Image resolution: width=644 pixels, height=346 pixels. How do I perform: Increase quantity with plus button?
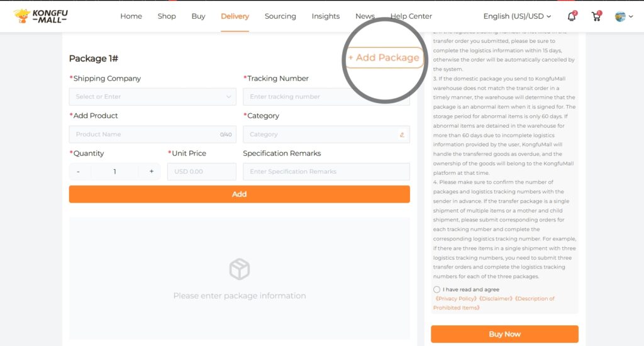151,172
